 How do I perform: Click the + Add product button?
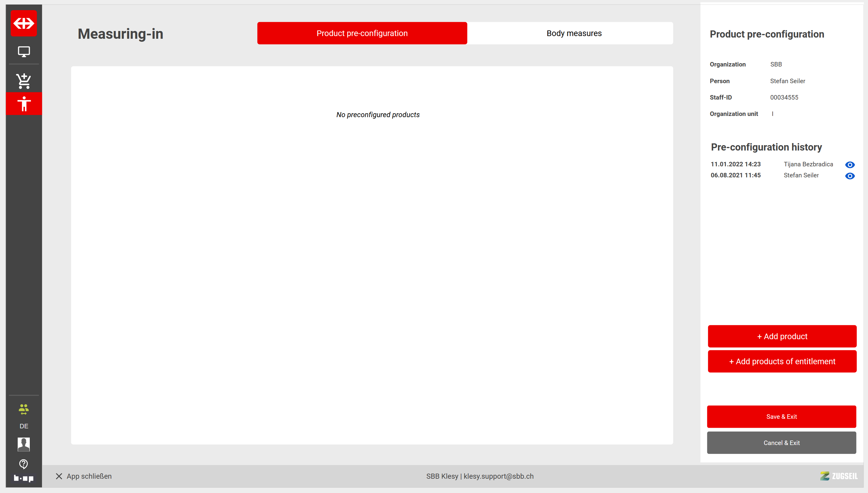782,336
